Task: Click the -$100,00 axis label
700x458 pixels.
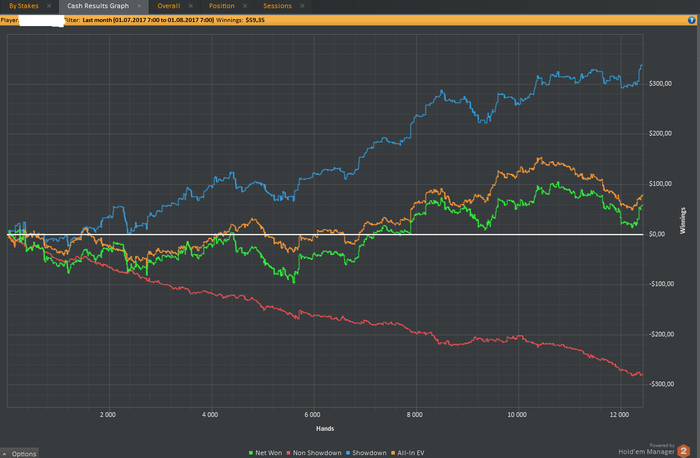Action: (x=661, y=284)
